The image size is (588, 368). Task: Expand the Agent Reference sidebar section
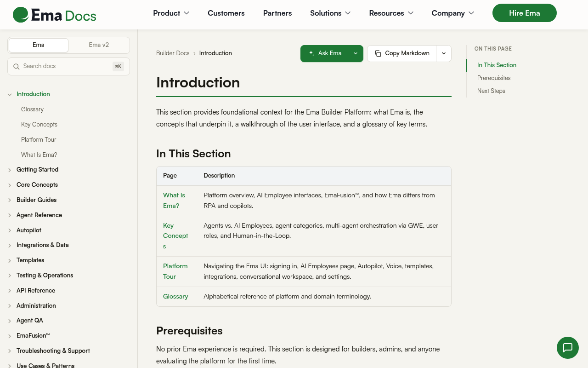(x=10, y=215)
